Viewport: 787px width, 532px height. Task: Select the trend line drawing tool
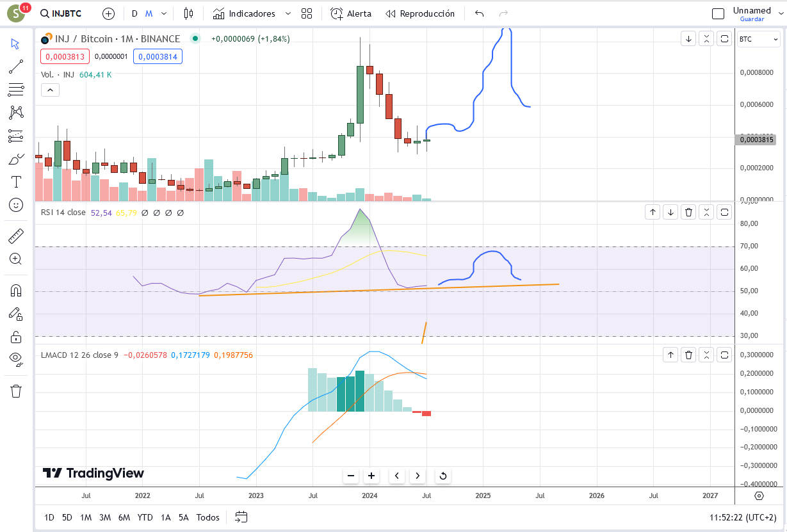pyautogui.click(x=16, y=67)
